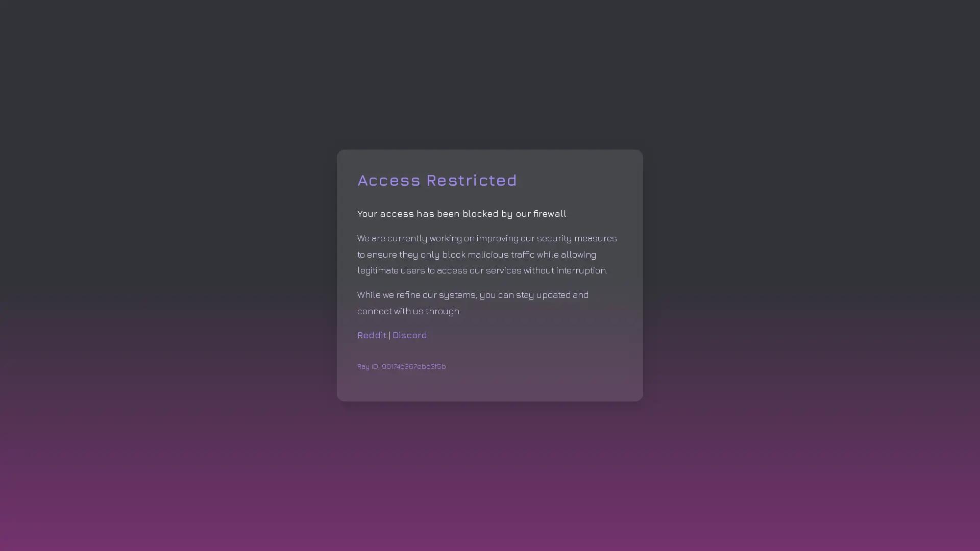Click the stay updated and connect paragraph
Image resolution: width=980 pixels, height=551 pixels.
click(473, 303)
